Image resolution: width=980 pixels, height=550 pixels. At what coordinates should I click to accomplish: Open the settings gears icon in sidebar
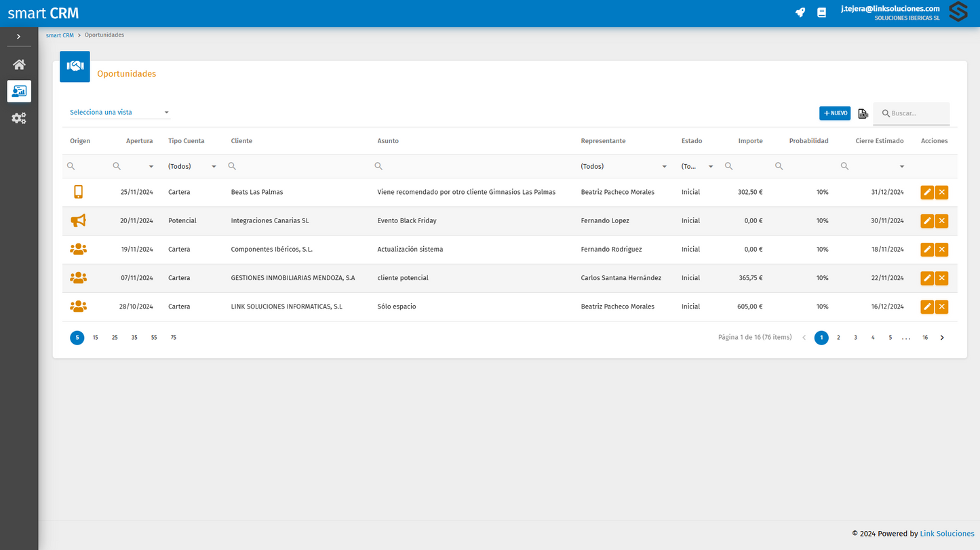pyautogui.click(x=19, y=118)
